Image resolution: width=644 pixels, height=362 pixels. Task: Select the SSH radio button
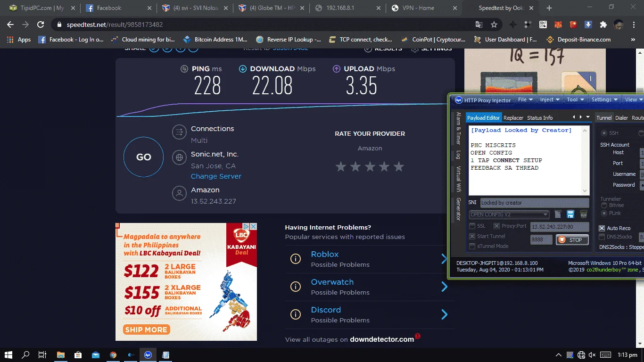[x=603, y=133]
